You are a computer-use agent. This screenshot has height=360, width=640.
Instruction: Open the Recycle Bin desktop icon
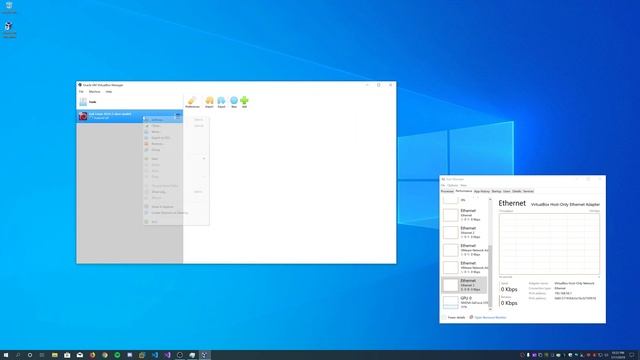tap(9, 7)
